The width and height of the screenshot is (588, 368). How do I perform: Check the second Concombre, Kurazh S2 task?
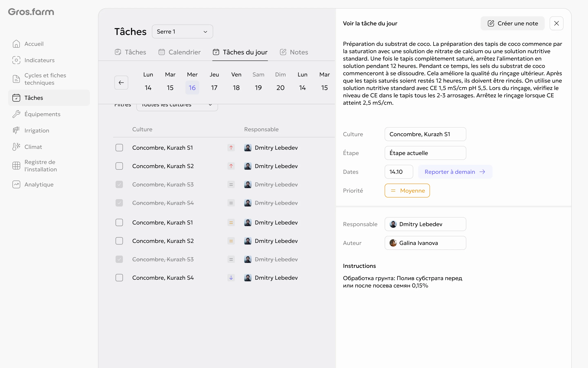pyautogui.click(x=119, y=241)
